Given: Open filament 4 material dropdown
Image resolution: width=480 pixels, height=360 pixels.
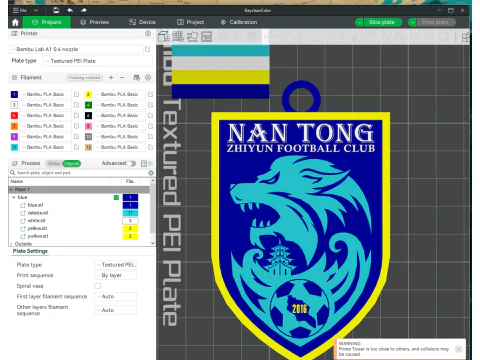Looking at the screenshot, I should tap(119, 105).
